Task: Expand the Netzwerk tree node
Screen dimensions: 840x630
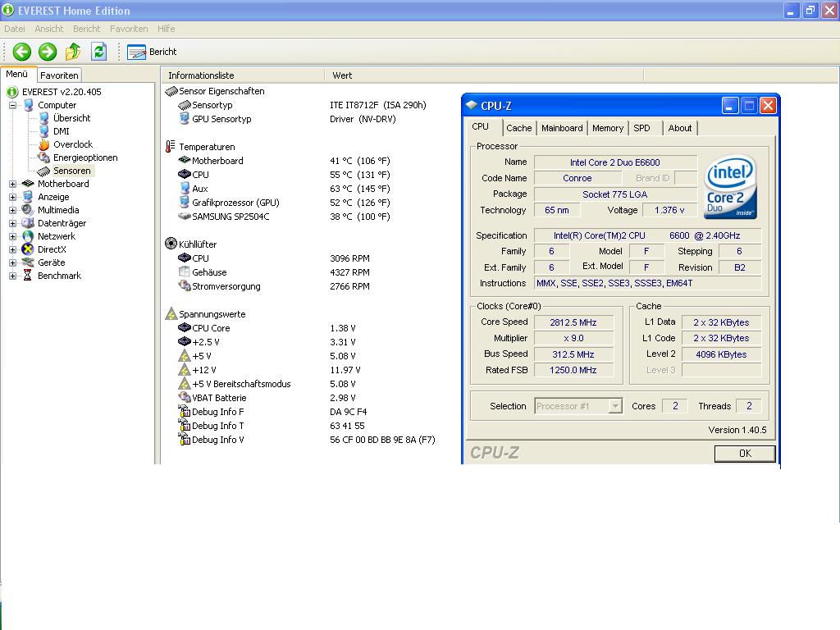Action: 12,236
